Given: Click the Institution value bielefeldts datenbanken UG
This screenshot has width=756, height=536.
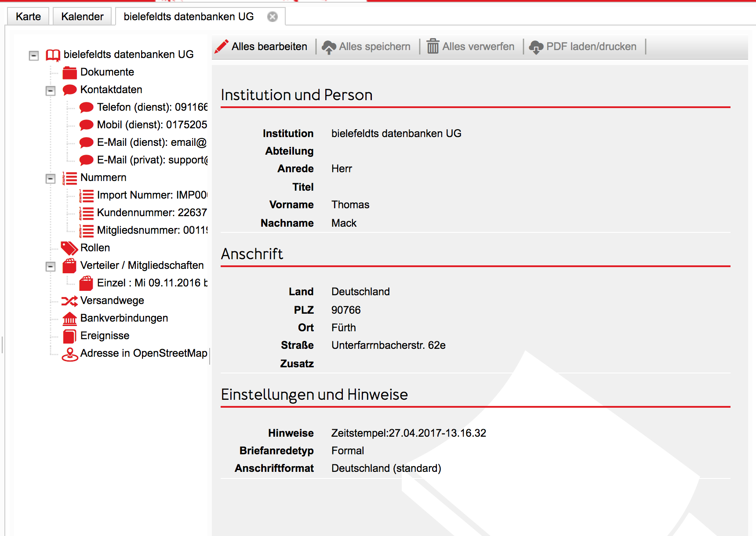Looking at the screenshot, I should (396, 134).
